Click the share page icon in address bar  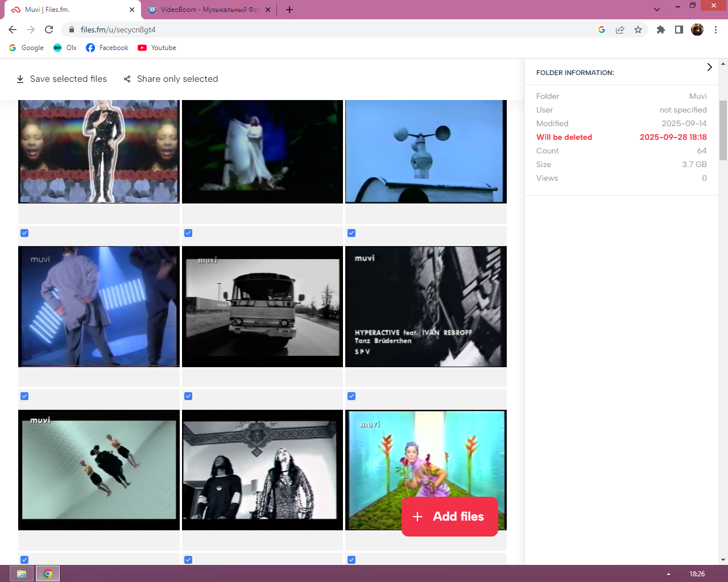(x=620, y=30)
